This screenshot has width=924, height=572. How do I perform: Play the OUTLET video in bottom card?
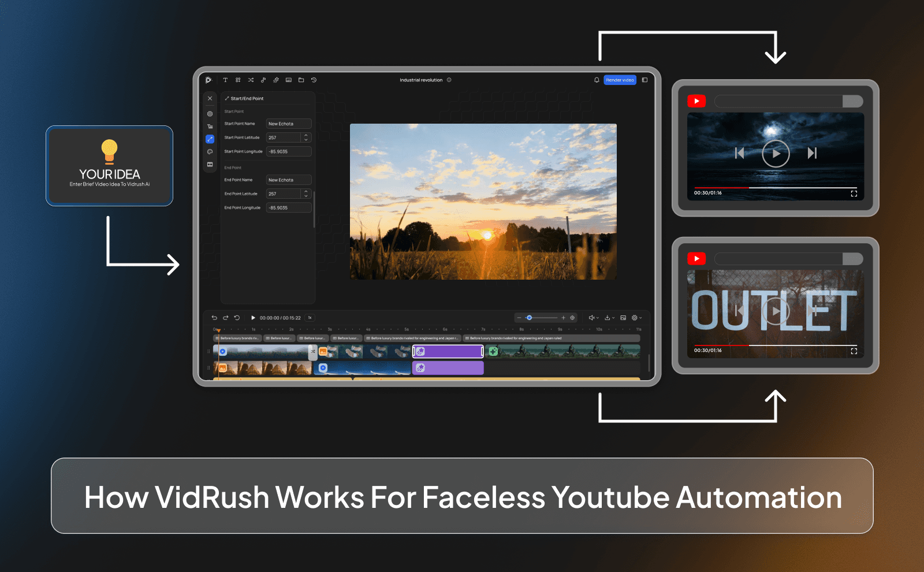click(776, 311)
